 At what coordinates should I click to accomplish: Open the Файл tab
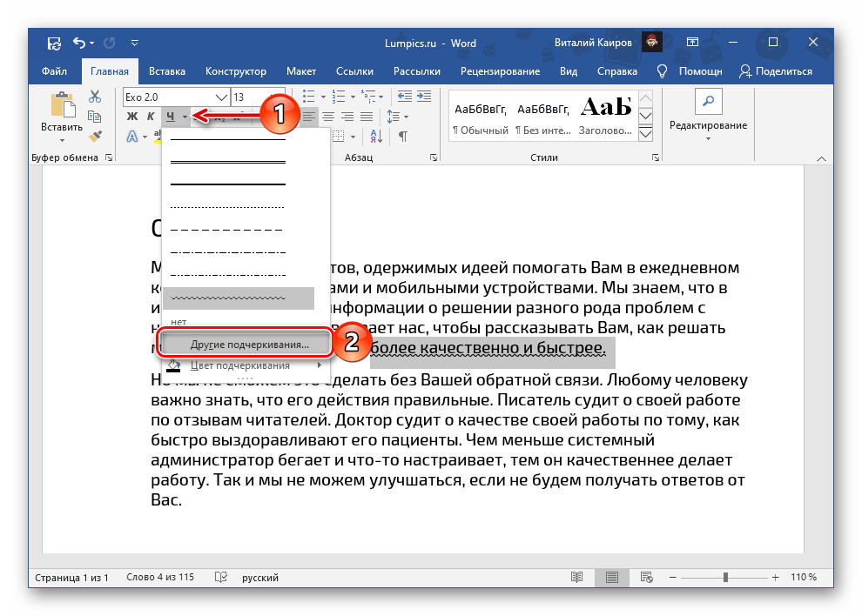54,71
